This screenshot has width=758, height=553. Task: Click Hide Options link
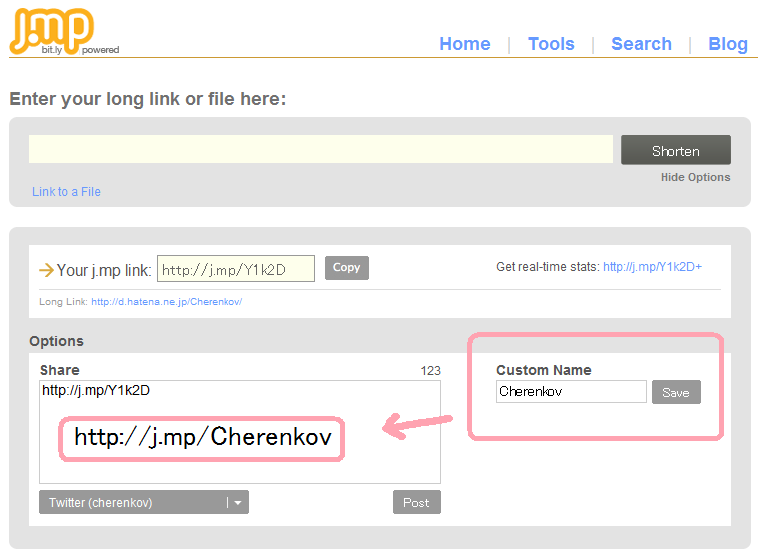[x=695, y=177]
